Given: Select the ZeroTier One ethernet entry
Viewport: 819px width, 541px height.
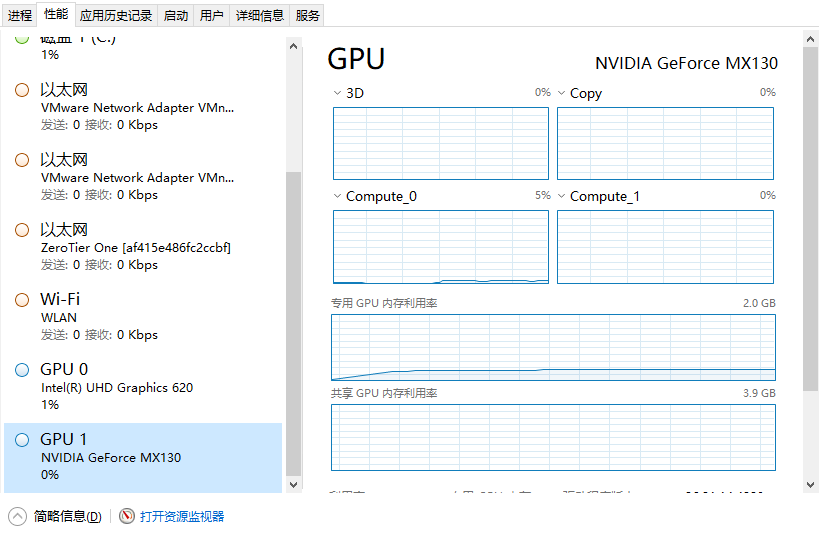Looking at the screenshot, I should [143, 247].
